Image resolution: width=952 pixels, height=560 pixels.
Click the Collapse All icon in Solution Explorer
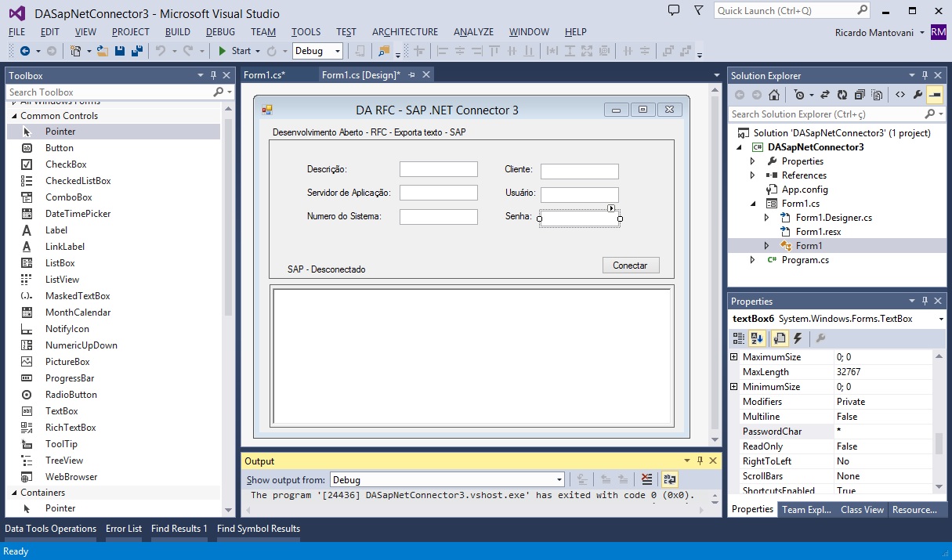tap(859, 95)
